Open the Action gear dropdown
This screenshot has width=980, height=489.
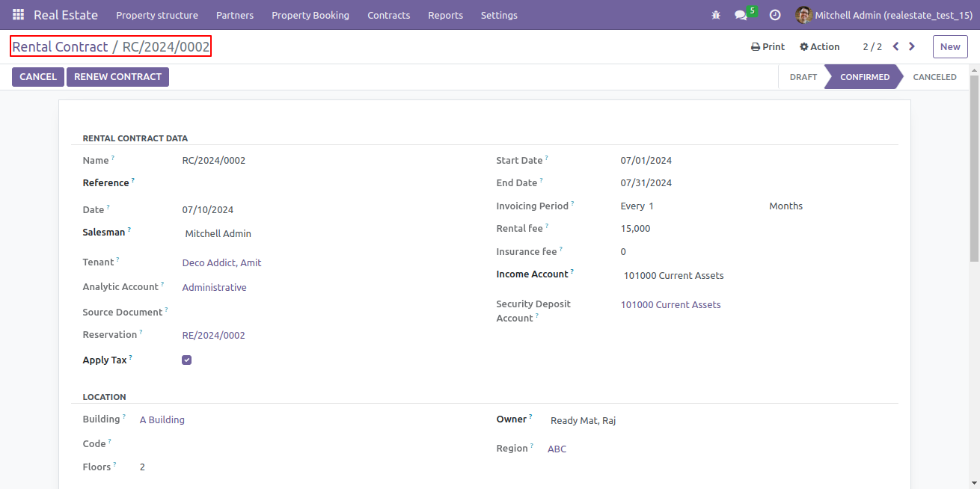point(819,46)
